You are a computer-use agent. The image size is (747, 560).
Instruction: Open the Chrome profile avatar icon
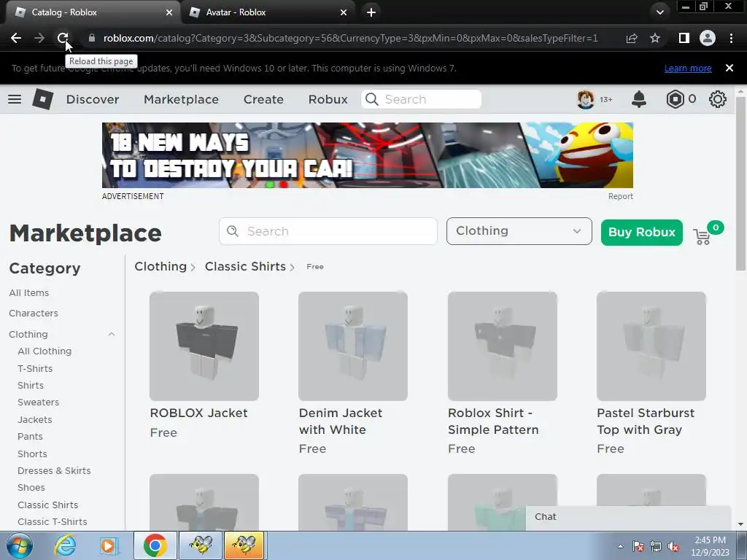pos(708,38)
